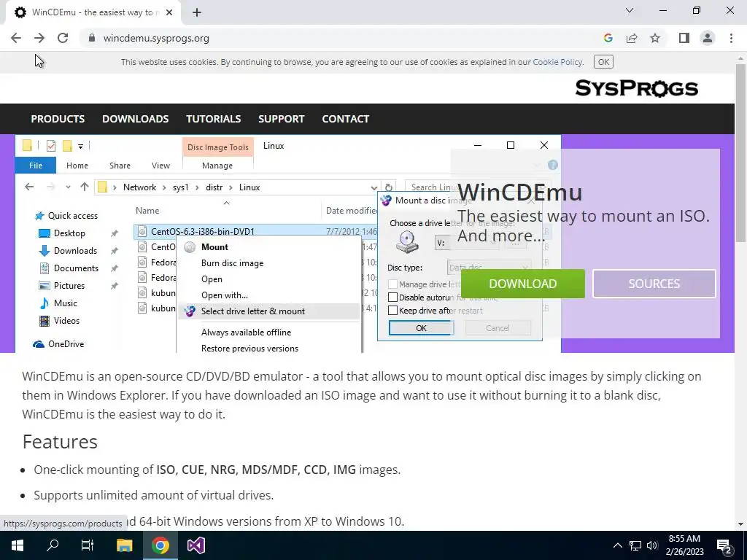Open the SUPPORT menu item
The image size is (747, 560).
coord(281,119)
